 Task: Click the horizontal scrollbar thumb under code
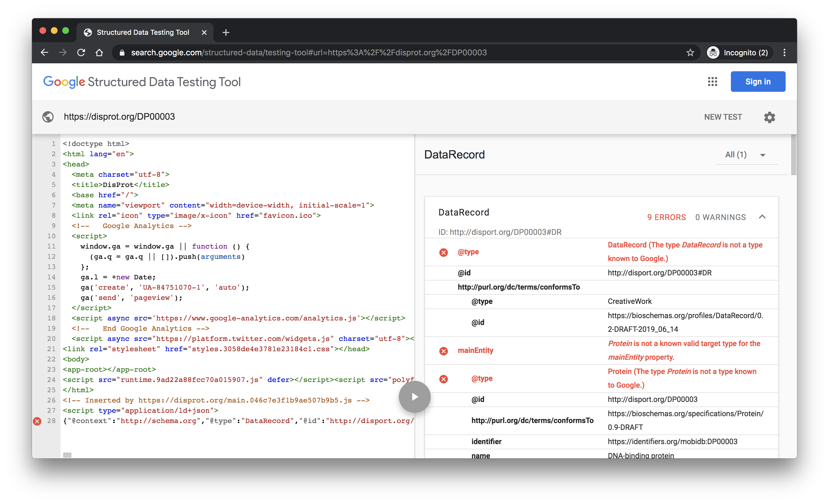[67, 455]
